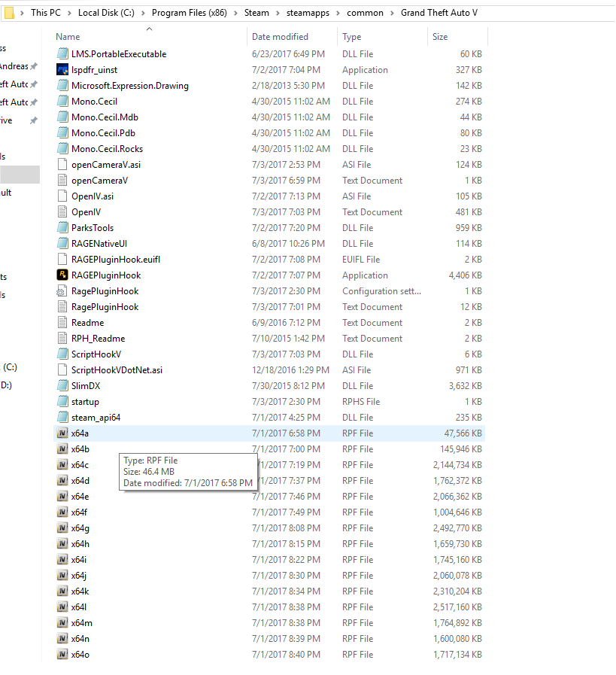Image resolution: width=616 pixels, height=675 pixels.
Task: Click the SlimDX DLL icon
Action: coord(62,386)
